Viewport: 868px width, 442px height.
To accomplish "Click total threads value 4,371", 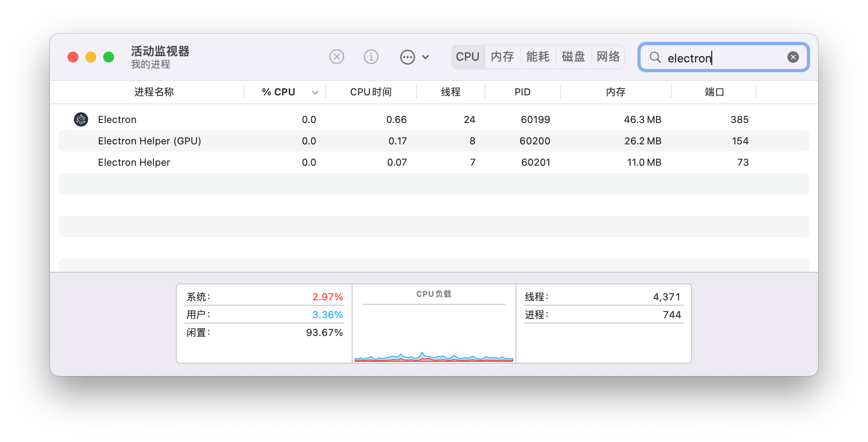I will coord(667,297).
